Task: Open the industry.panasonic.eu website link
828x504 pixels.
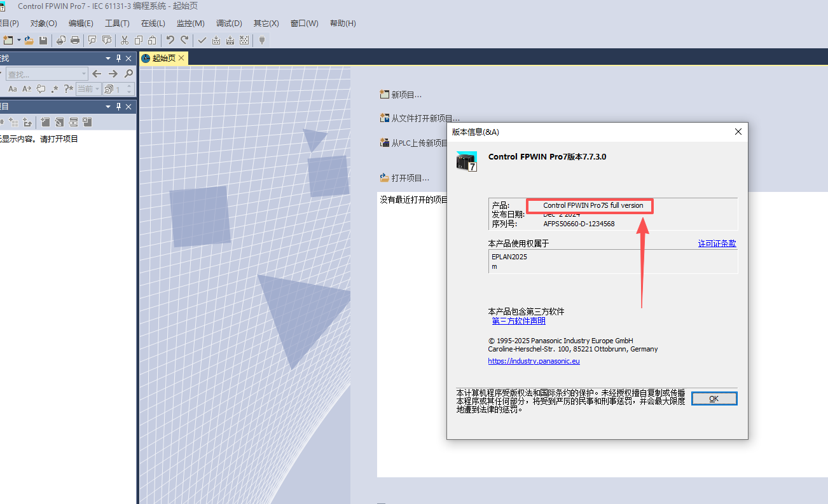Action: [x=534, y=361]
